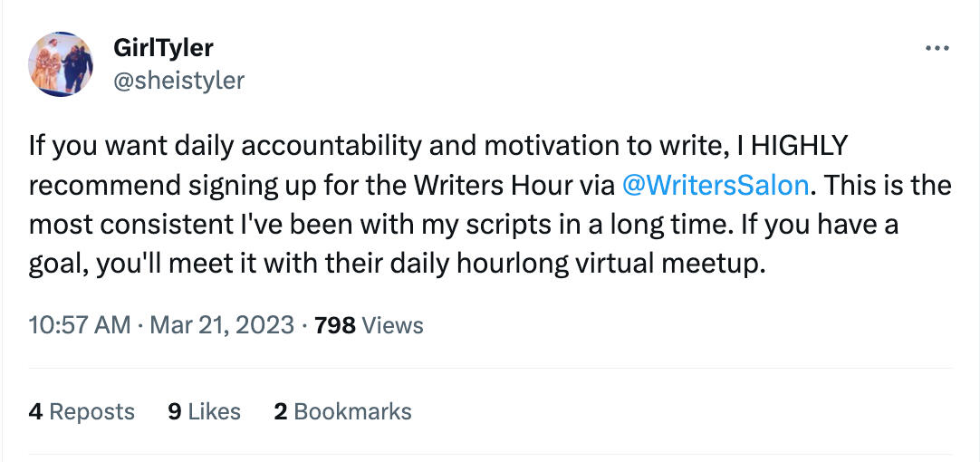Open the Mar 21, 2023 date link
Image resolution: width=980 pixels, height=462 pixels.
[x=222, y=324]
